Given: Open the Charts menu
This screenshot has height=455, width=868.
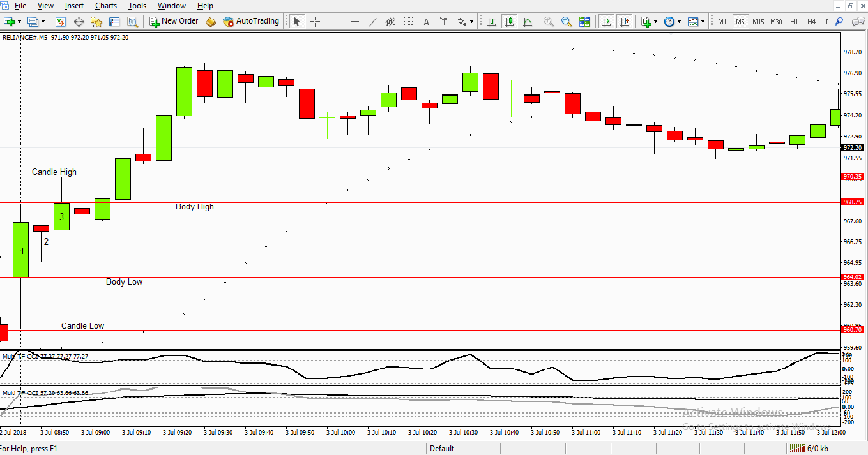Looking at the screenshot, I should (x=106, y=6).
